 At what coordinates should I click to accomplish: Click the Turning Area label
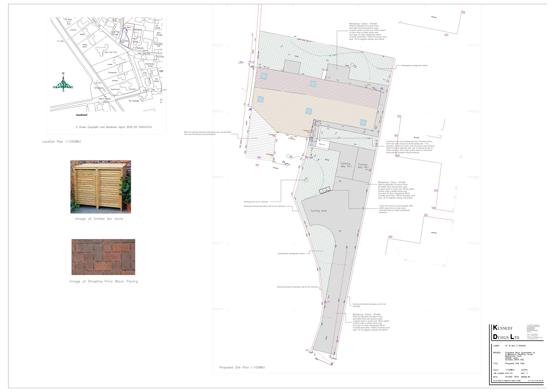(319, 211)
